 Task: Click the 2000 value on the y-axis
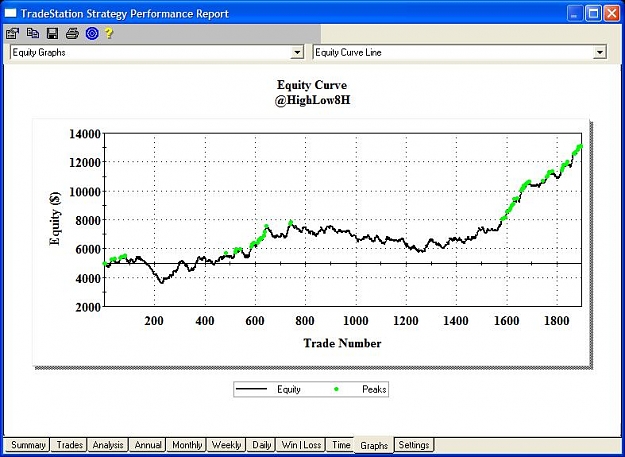click(88, 307)
